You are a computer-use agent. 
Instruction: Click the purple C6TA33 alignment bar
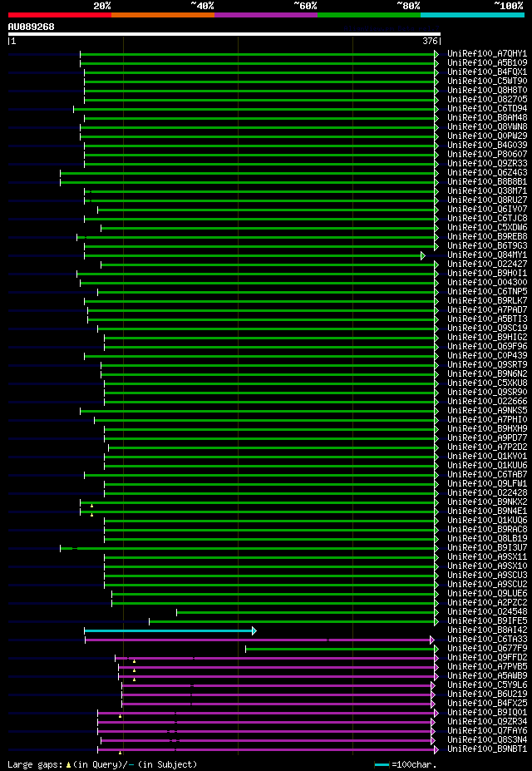point(258,640)
